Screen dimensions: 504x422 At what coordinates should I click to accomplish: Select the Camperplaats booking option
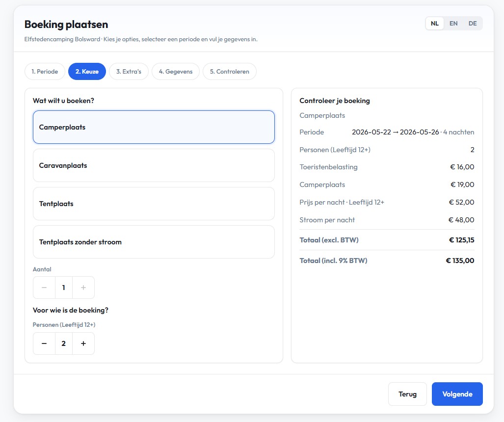coord(154,127)
